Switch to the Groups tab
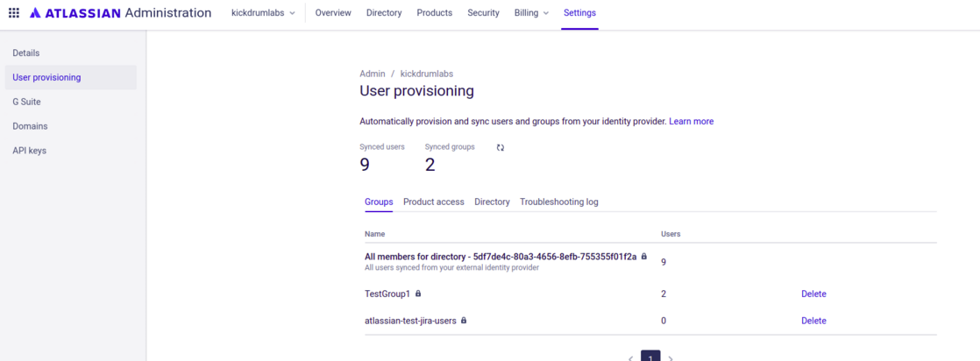 [379, 202]
